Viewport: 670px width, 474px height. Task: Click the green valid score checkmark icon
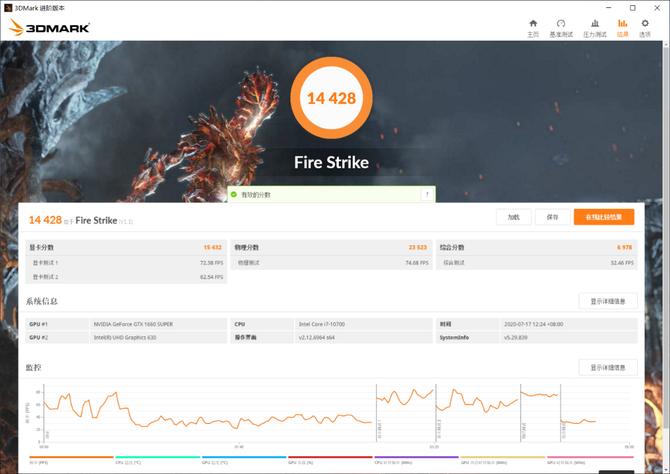(x=234, y=194)
